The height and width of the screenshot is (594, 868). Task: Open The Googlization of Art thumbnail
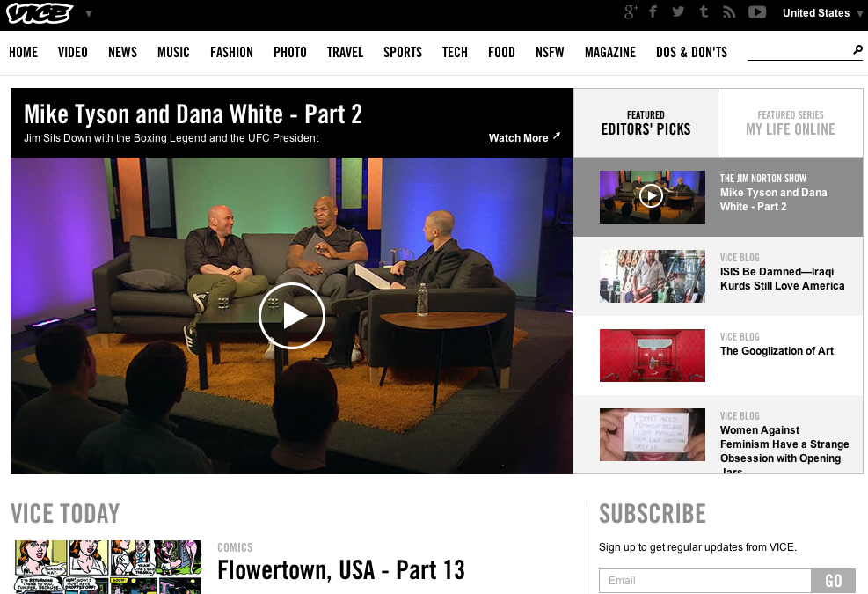[652, 356]
